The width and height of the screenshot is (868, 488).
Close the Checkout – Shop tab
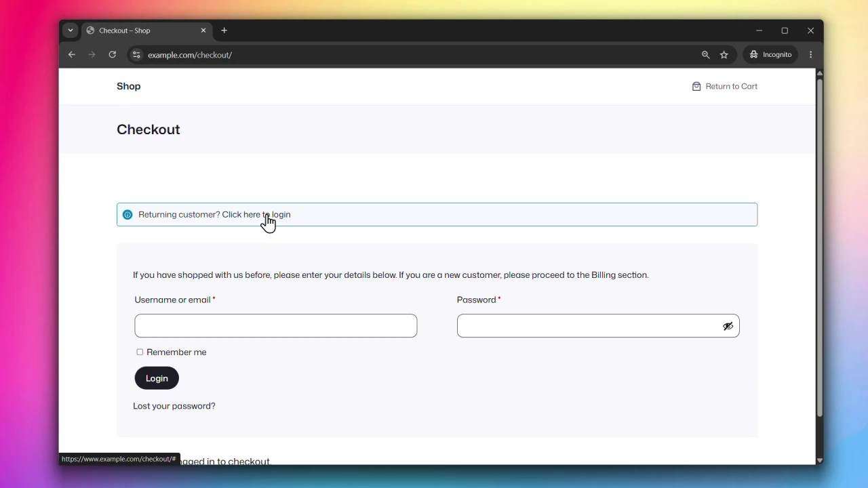[203, 30]
